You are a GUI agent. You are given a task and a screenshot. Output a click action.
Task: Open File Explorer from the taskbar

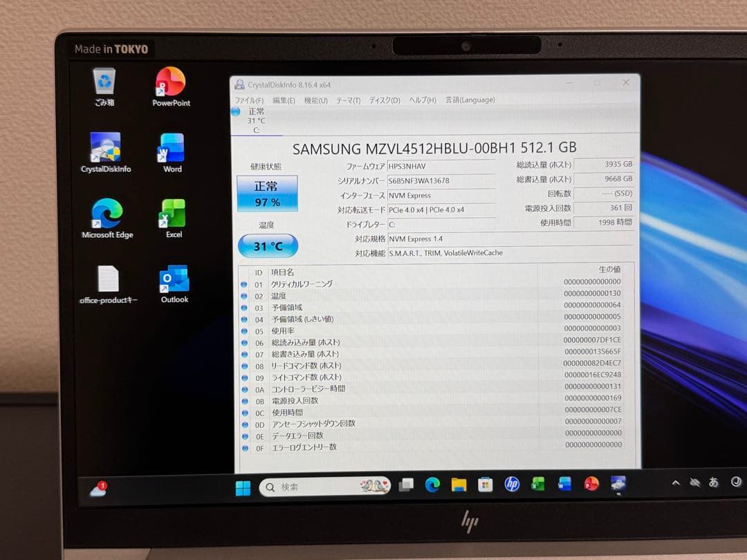[x=459, y=485]
